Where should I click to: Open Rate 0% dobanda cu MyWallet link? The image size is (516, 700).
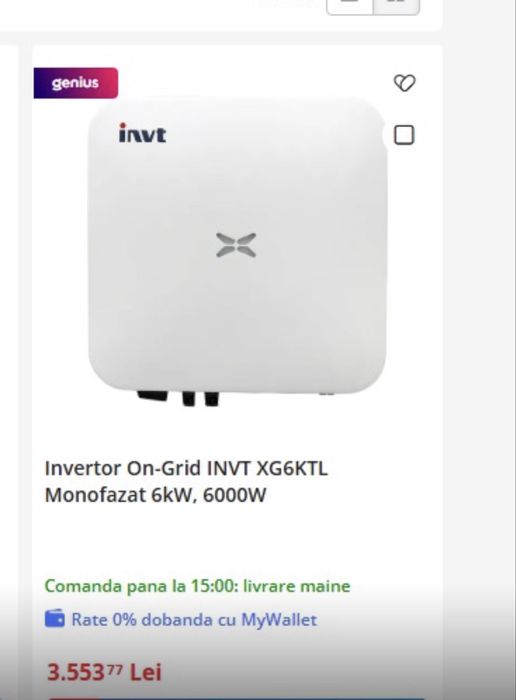click(x=194, y=620)
